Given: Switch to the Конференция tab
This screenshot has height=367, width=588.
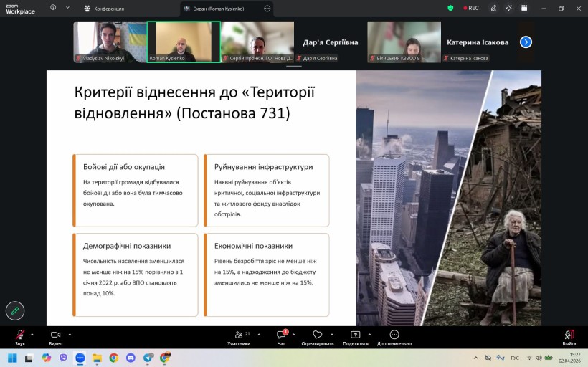Looking at the screenshot, I should (x=104, y=9).
